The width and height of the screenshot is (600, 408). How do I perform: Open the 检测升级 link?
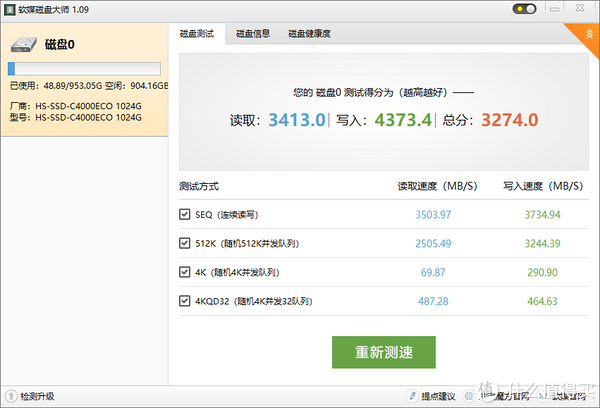[x=38, y=397]
